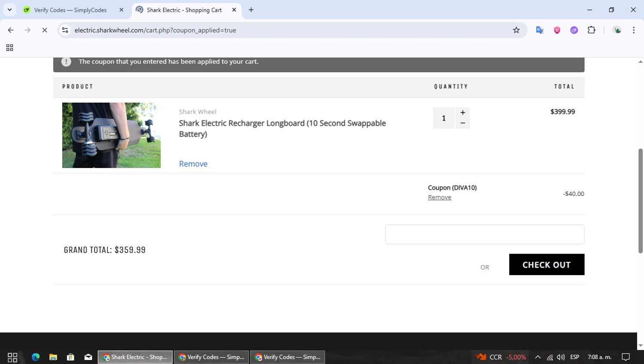Screen dimensions: 644x364
Task: Select the Shark Electric - Shopping Cart tab
Action: tap(185, 10)
